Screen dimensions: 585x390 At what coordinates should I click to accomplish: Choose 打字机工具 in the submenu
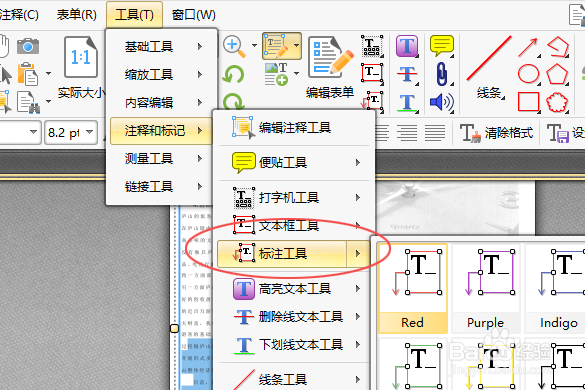[x=294, y=197]
